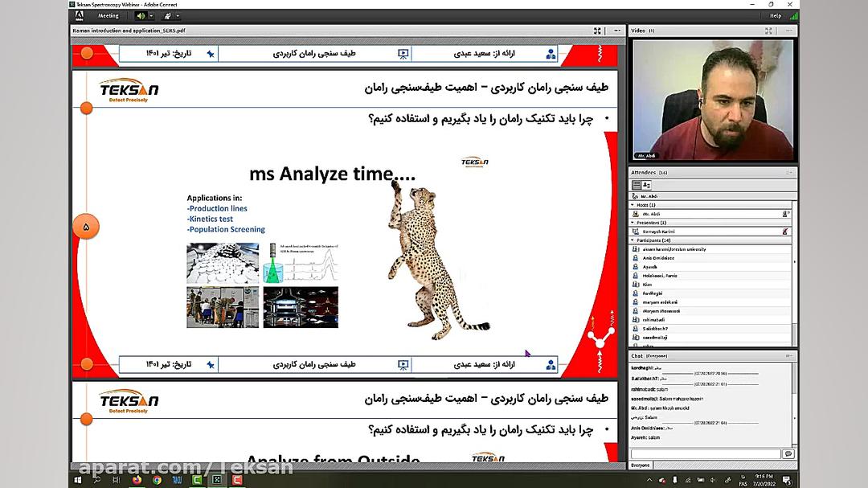Click the raise hand status icon

click(x=167, y=15)
